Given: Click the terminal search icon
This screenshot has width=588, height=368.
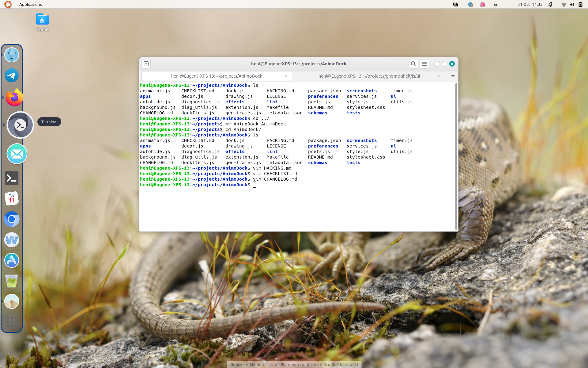Looking at the screenshot, I should click(x=413, y=64).
